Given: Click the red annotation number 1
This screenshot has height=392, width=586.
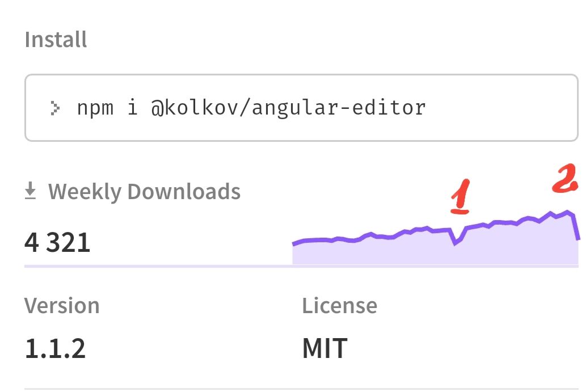Looking at the screenshot, I should click(x=460, y=197).
